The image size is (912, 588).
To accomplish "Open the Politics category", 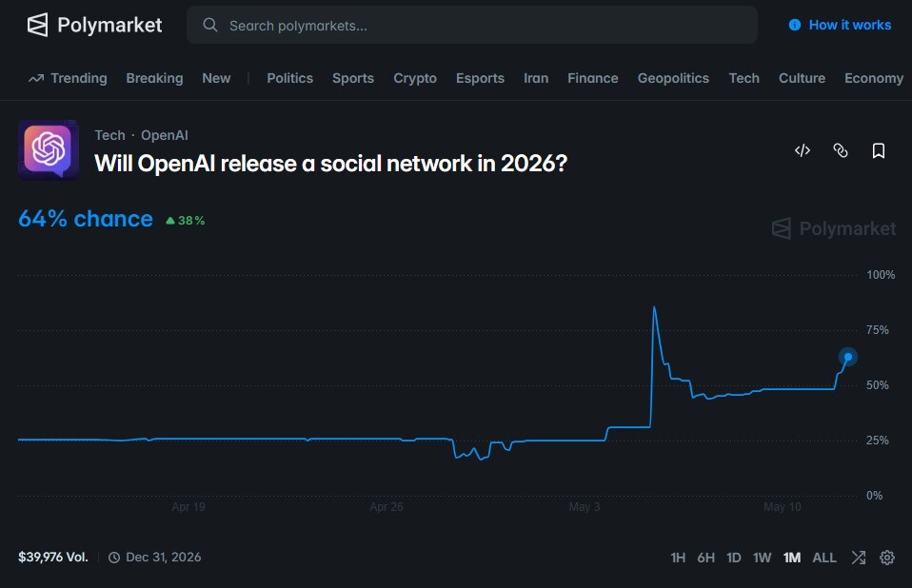I will pyautogui.click(x=289, y=78).
